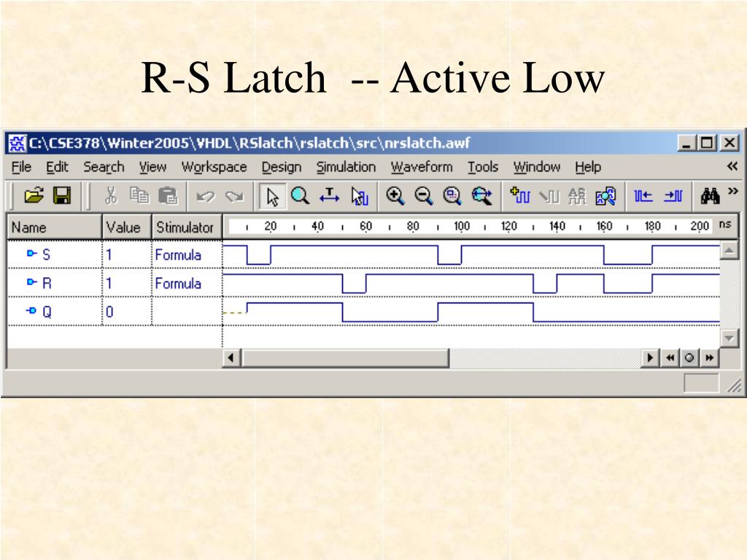The height and width of the screenshot is (560, 747).
Task: Open the Search menu
Action: [104, 167]
